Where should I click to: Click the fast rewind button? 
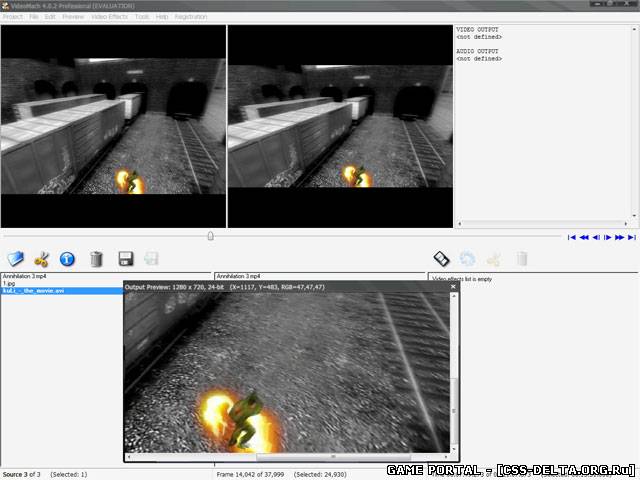584,237
